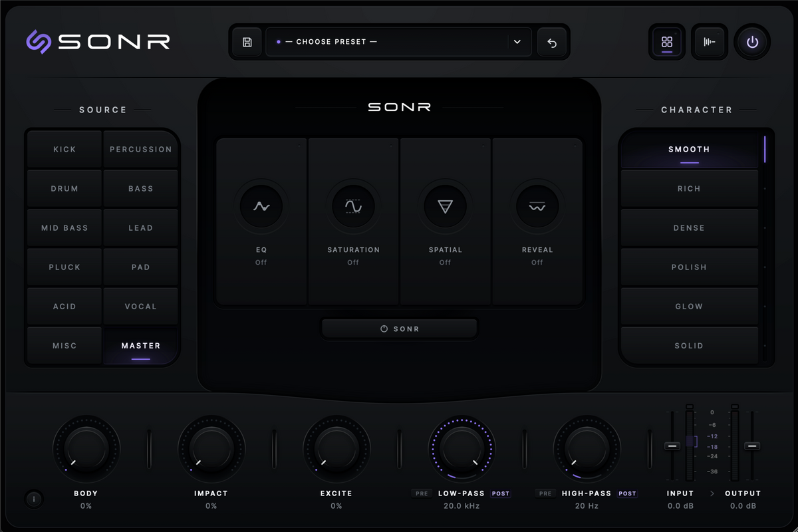
Task: Click the Output gain fader handle
Action: tap(752, 446)
